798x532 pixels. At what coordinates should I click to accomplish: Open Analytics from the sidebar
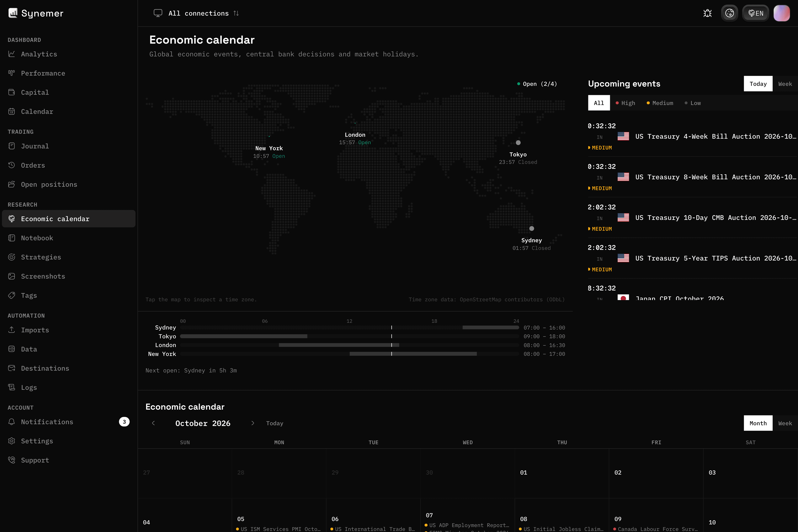(69, 54)
